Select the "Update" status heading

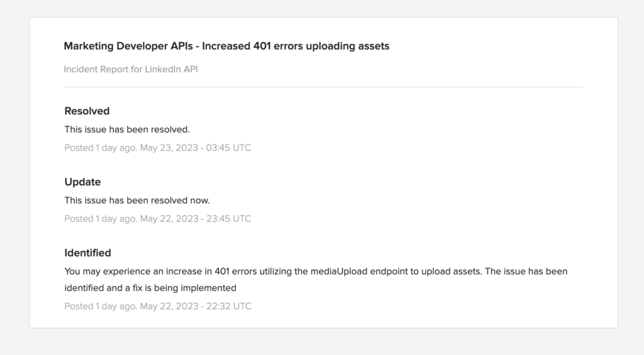tap(82, 182)
